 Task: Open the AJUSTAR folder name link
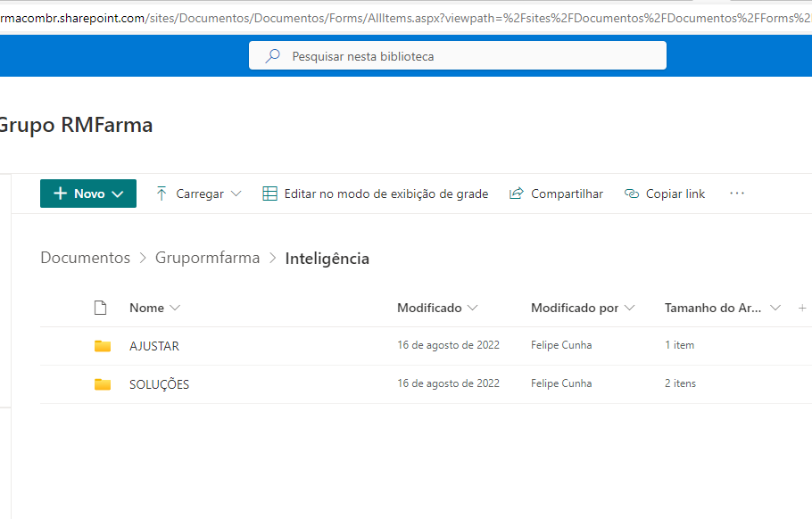[154, 346]
